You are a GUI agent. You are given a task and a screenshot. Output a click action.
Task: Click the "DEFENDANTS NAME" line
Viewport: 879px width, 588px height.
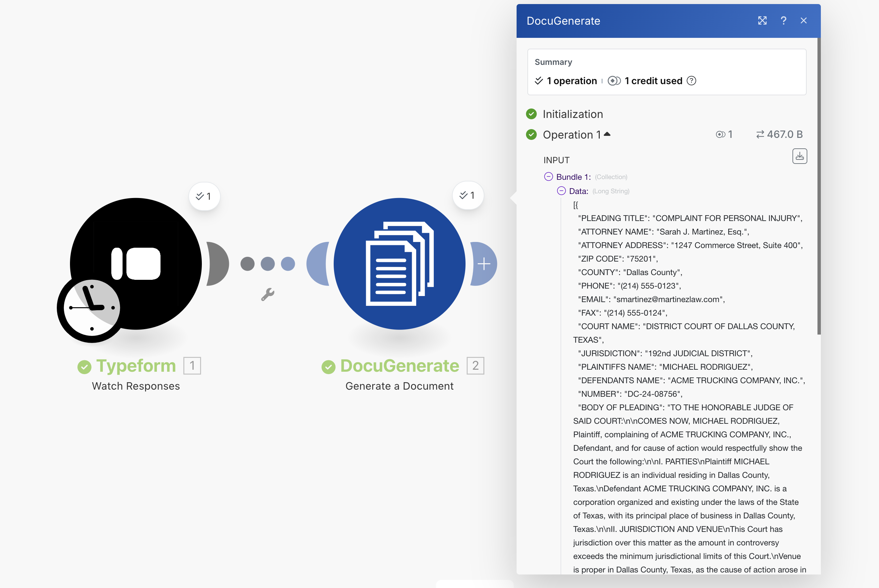(x=691, y=380)
